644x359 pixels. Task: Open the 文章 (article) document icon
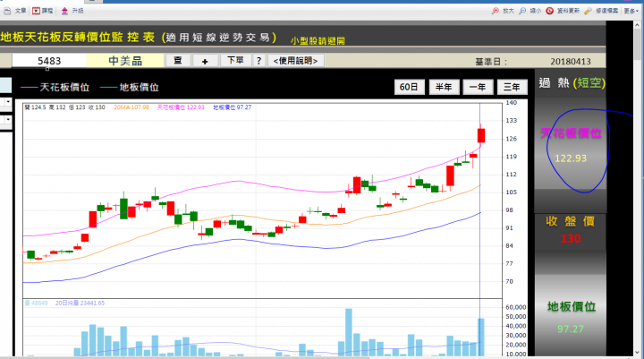[x=7, y=11]
